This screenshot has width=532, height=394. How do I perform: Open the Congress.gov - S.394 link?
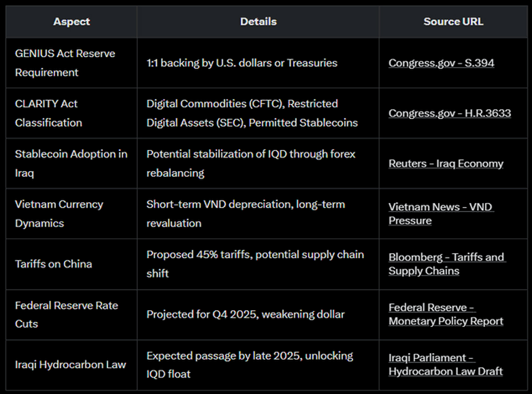click(x=441, y=63)
